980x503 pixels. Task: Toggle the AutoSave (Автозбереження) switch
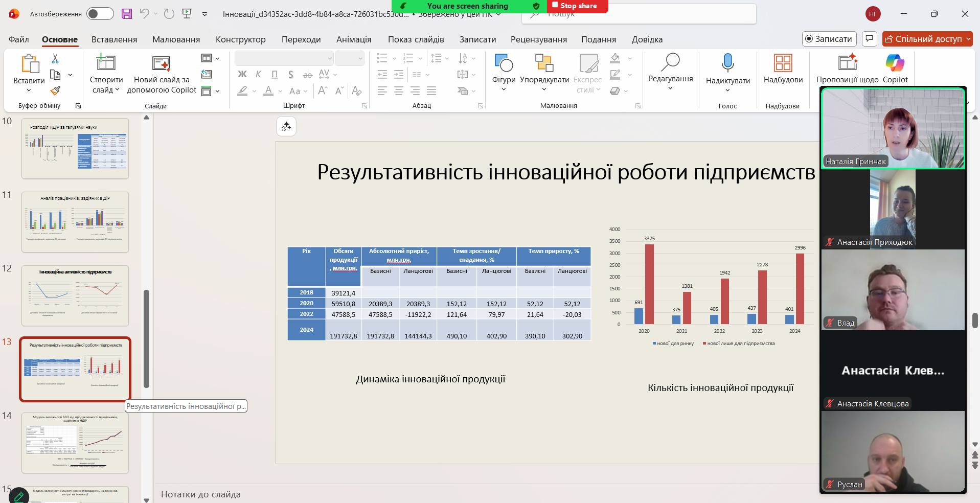(100, 14)
